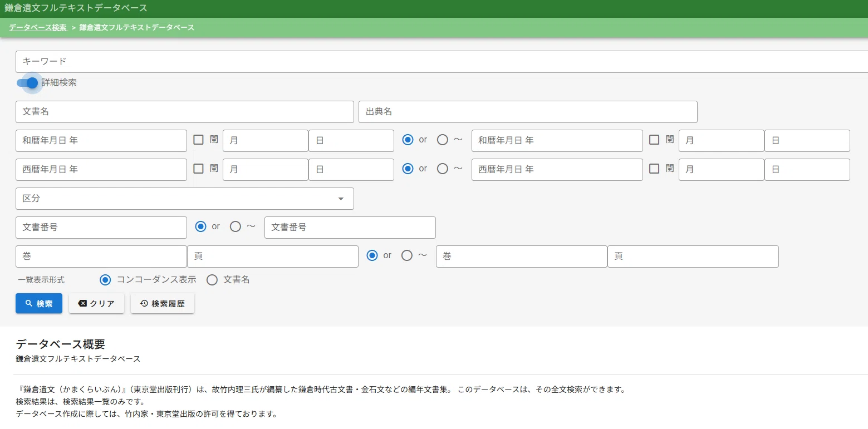This screenshot has width=868, height=429.
Task: Click the クリア button
Action: tap(96, 303)
